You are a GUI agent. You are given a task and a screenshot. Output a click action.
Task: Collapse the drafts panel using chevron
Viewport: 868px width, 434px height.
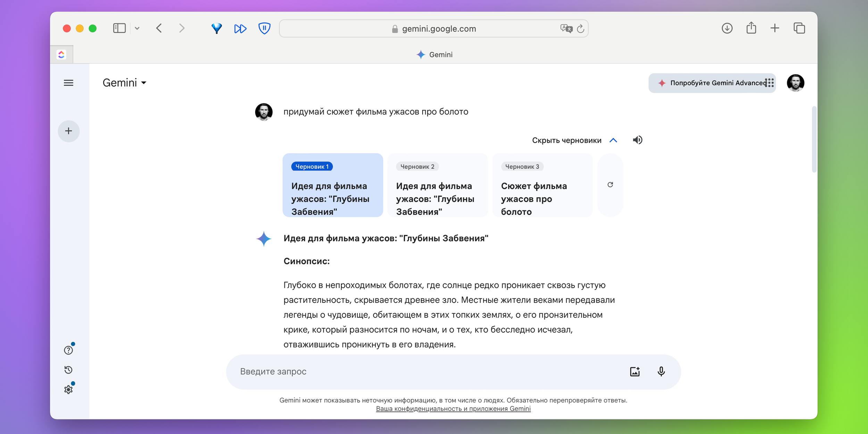[613, 140]
